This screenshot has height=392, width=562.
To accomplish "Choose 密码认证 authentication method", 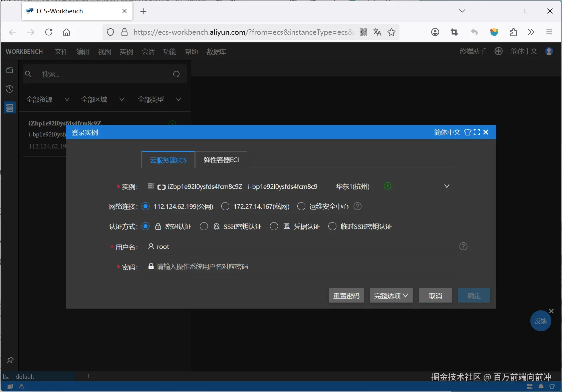I will click(146, 226).
